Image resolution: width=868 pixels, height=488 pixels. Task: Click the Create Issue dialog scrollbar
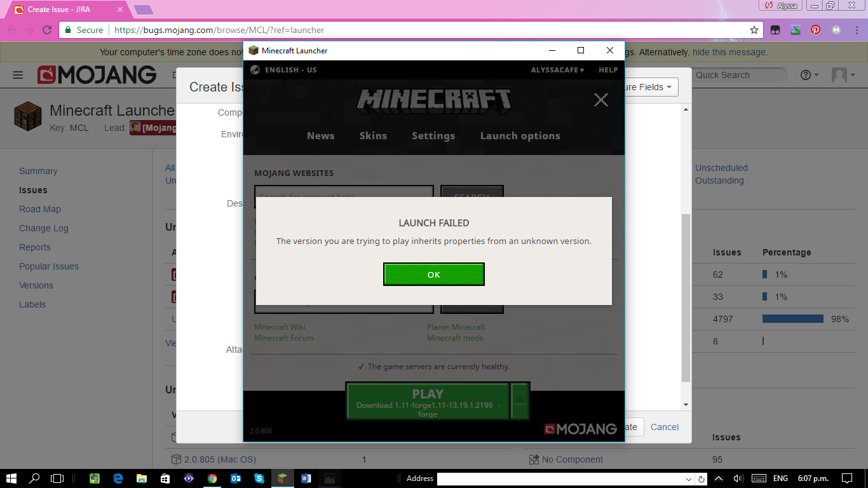point(686,298)
